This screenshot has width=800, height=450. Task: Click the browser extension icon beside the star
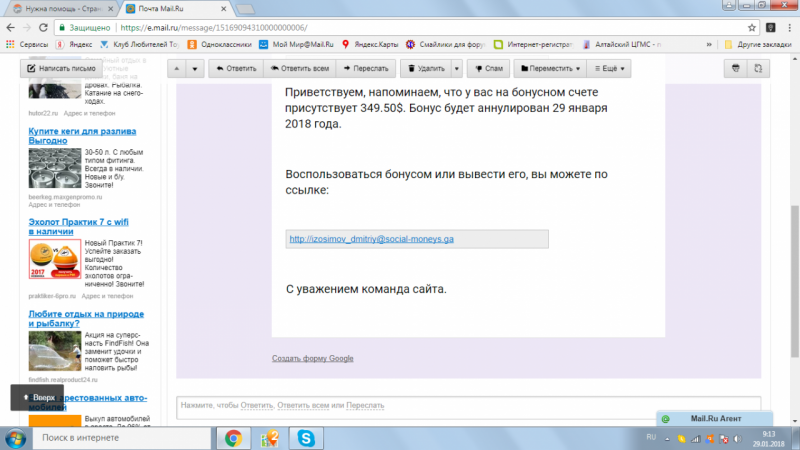770,28
